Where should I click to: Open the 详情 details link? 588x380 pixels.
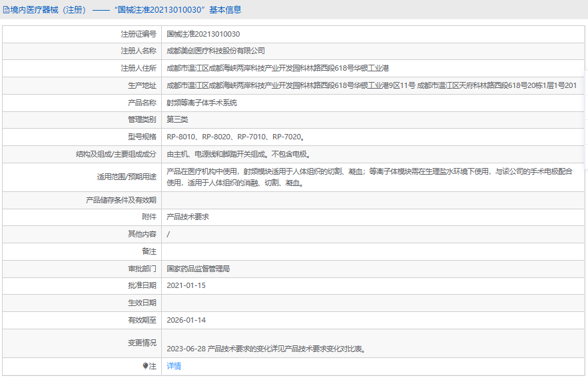tap(174, 366)
